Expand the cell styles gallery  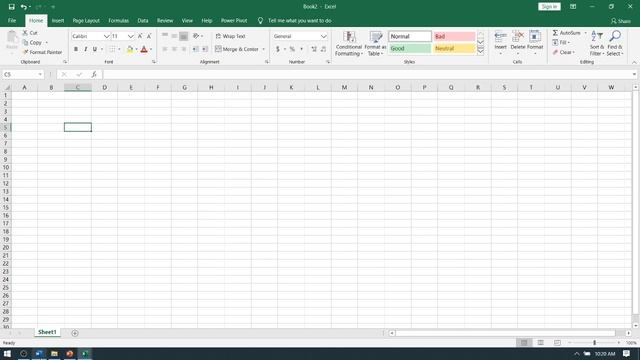click(x=480, y=52)
